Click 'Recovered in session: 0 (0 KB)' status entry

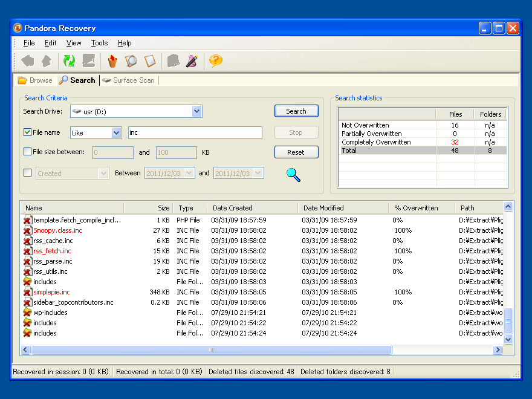coord(60,372)
